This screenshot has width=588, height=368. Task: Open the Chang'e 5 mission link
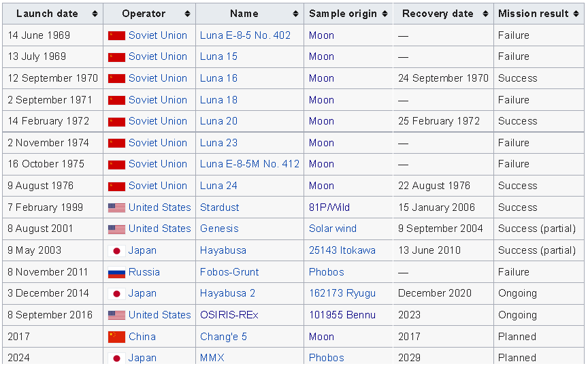pos(223,337)
